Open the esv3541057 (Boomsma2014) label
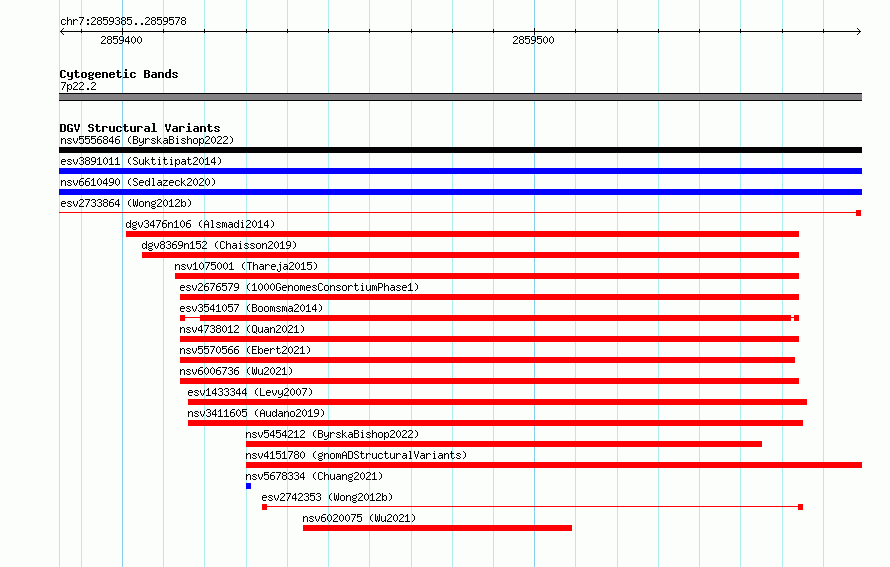Screen dimensions: 890x567 251,308
